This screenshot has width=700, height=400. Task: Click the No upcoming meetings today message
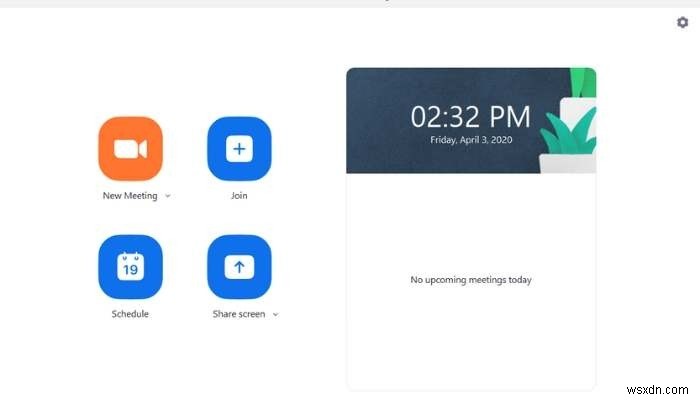(x=471, y=280)
